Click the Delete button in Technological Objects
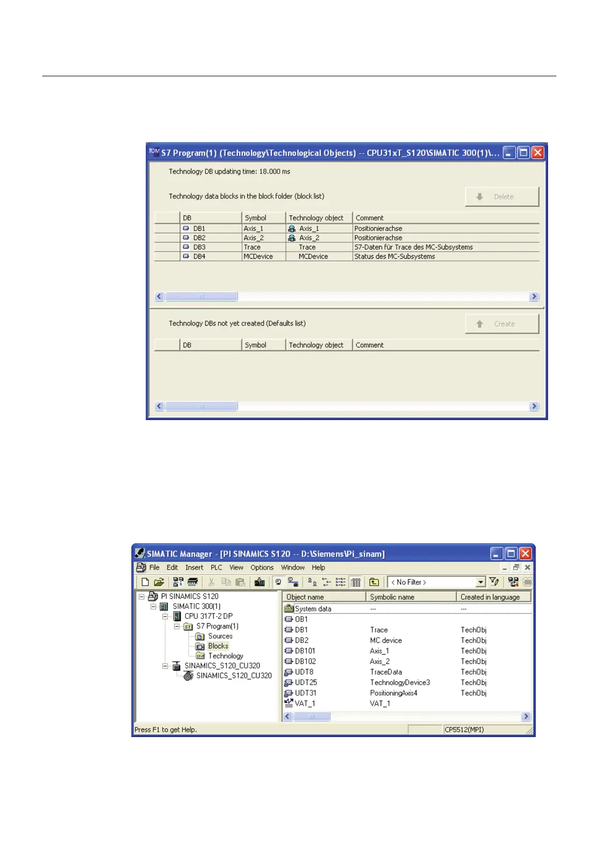 click(502, 197)
